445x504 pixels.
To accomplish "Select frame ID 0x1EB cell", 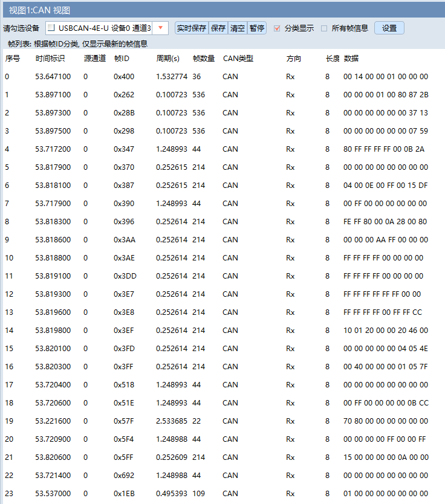I will (x=124, y=493).
